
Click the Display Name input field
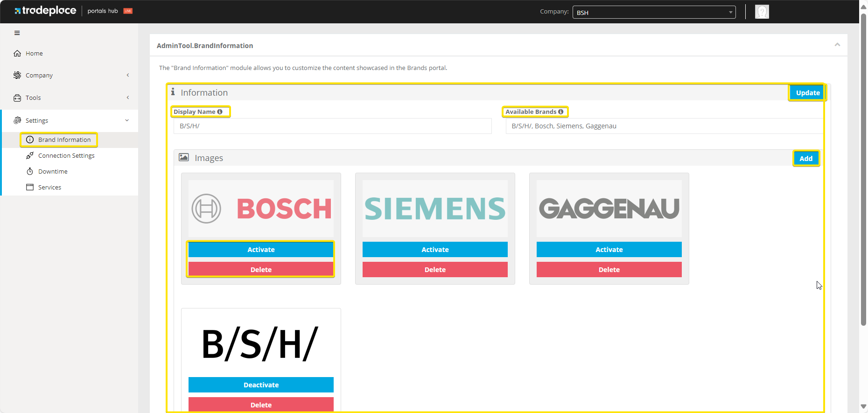point(333,126)
